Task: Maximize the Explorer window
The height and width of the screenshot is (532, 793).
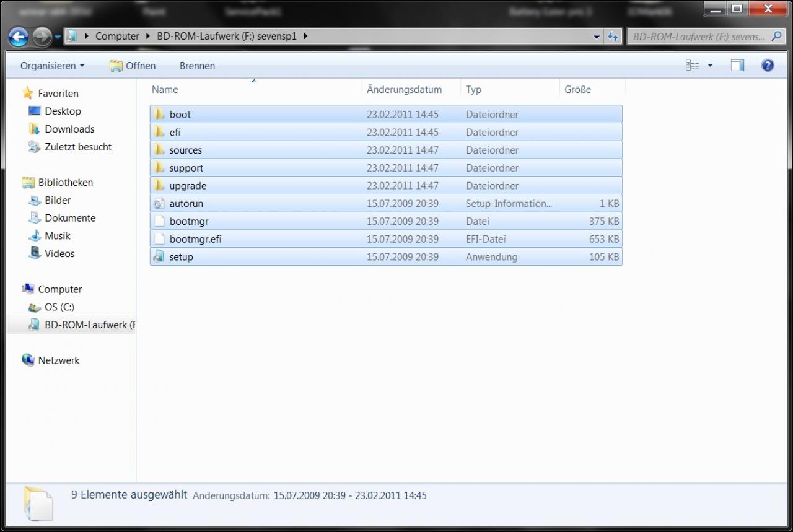Action: pyautogui.click(x=737, y=9)
